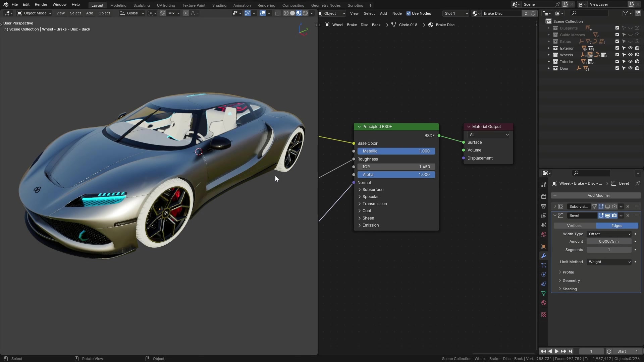Expand the Wheels collection in outliner
Image resolution: width=644 pixels, height=362 pixels.
click(549, 55)
